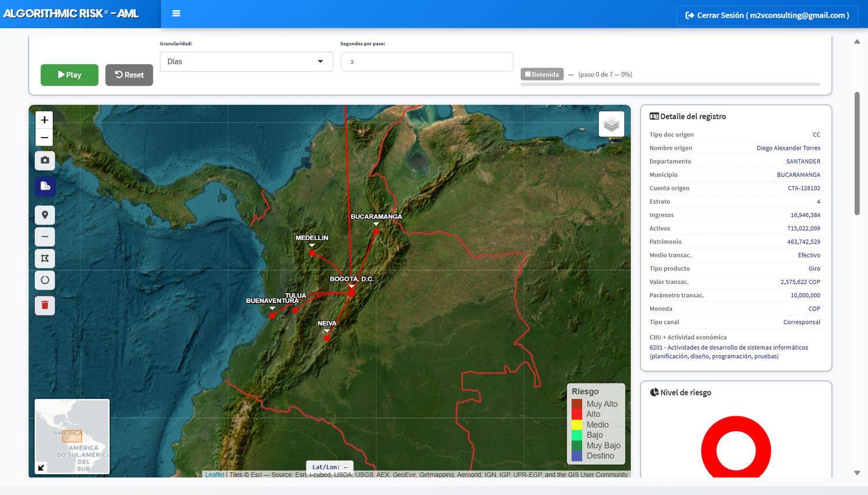Click the Nivel de riesgo pie icon
Image resolution: width=868 pixels, height=495 pixels.
[654, 392]
